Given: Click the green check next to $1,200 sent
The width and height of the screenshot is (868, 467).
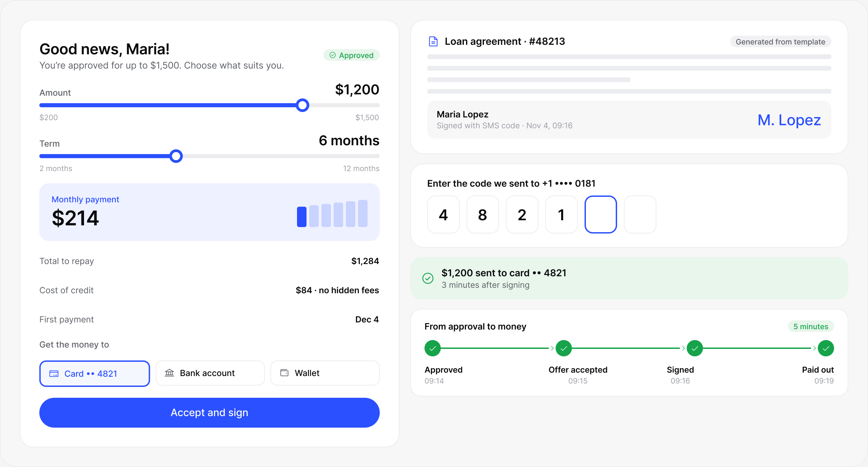Looking at the screenshot, I should [x=428, y=278].
